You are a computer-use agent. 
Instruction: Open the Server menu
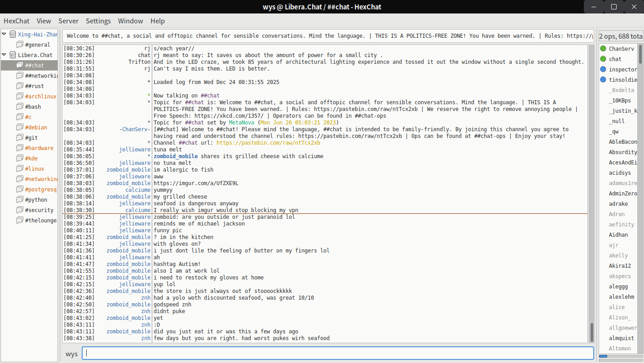pos(68,21)
